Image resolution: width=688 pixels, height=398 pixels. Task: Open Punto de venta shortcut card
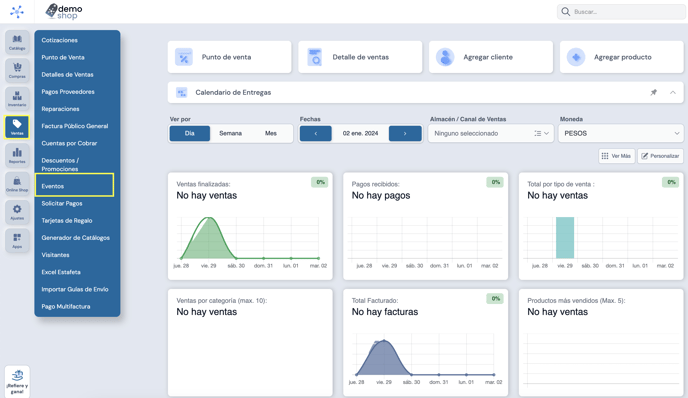click(229, 57)
